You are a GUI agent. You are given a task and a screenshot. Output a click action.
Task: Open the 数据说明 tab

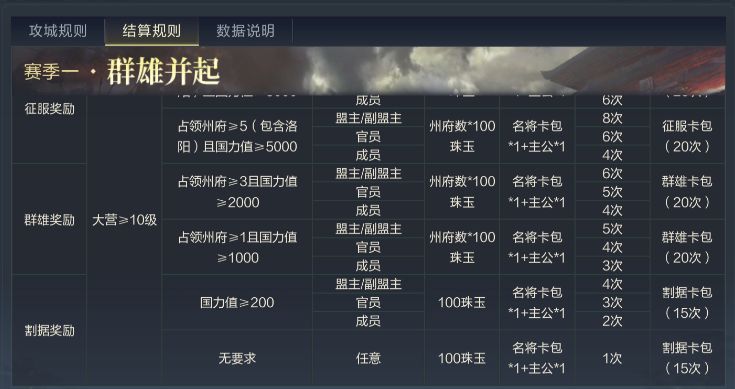pyautogui.click(x=245, y=31)
